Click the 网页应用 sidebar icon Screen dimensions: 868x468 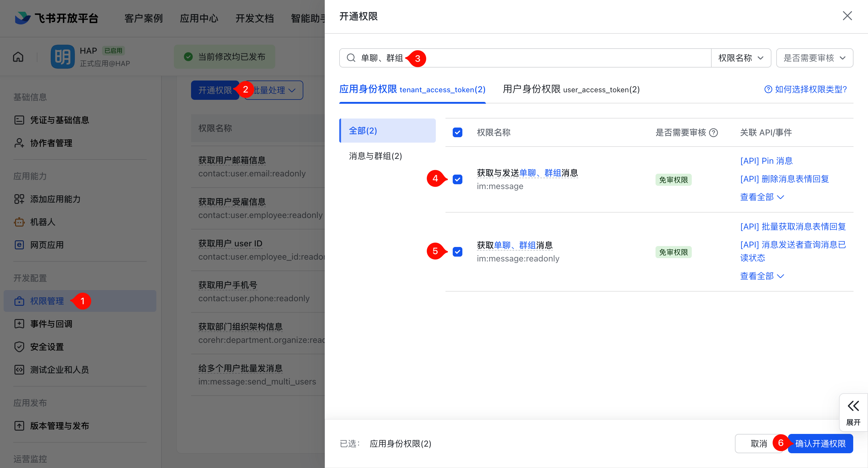19,245
